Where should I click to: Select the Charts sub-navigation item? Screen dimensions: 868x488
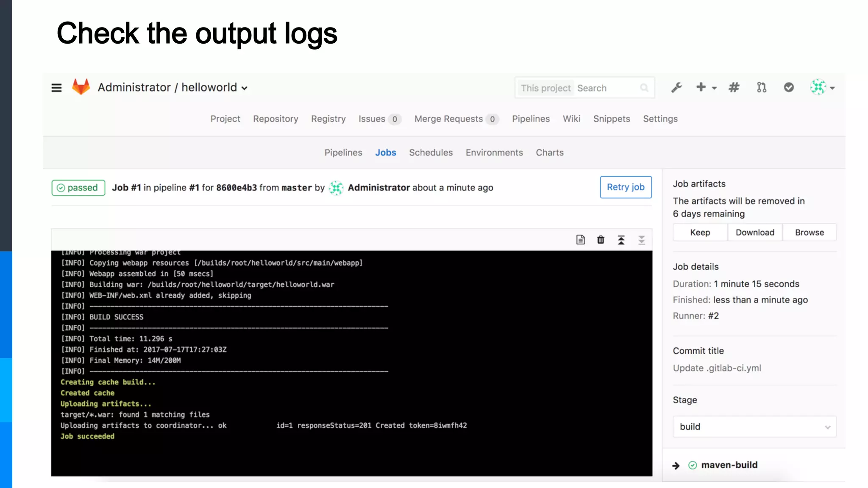tap(550, 152)
